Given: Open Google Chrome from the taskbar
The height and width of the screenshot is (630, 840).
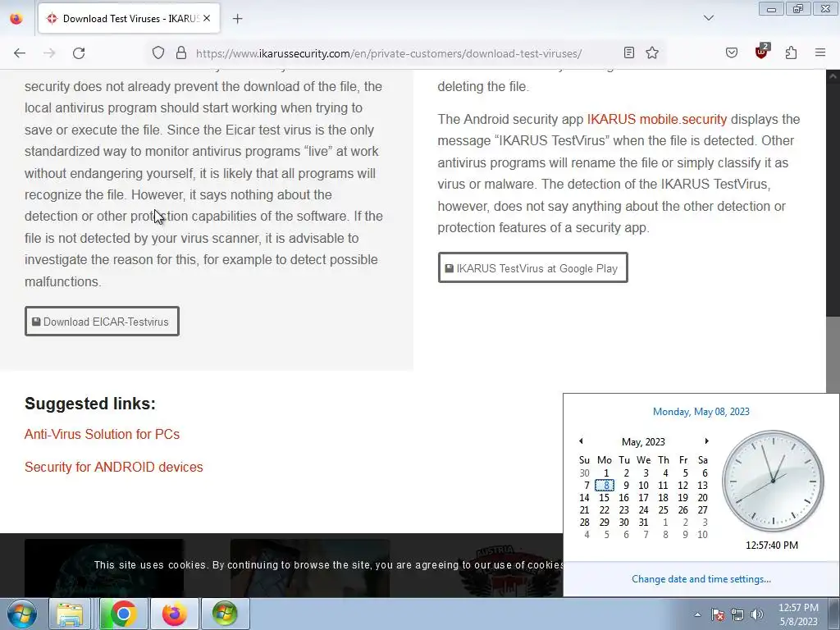Looking at the screenshot, I should point(123,614).
